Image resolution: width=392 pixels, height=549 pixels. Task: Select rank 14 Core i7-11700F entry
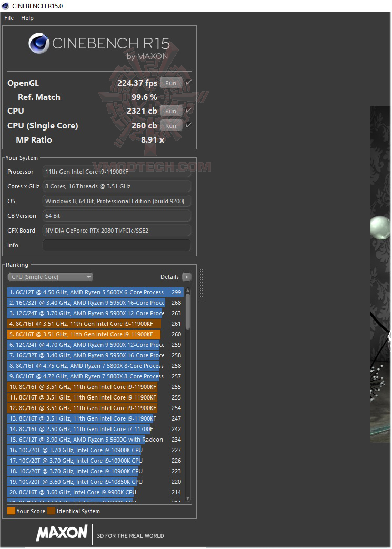tap(95, 429)
